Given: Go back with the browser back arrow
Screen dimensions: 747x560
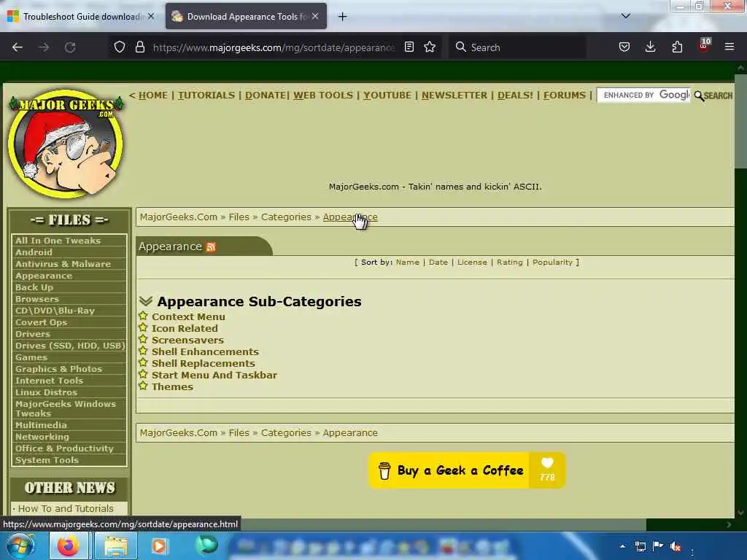Looking at the screenshot, I should pyautogui.click(x=18, y=47).
